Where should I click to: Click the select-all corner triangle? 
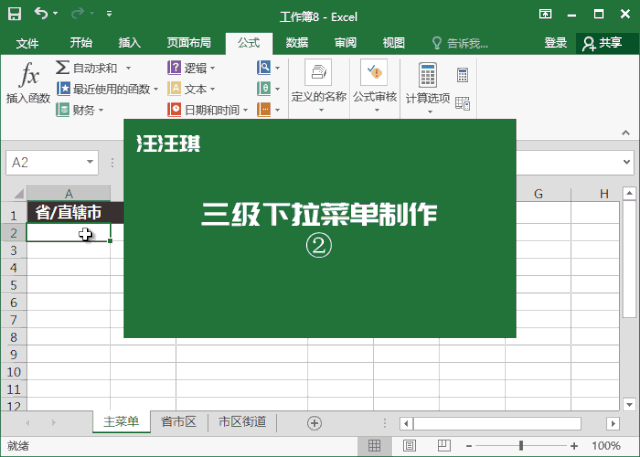(19, 193)
